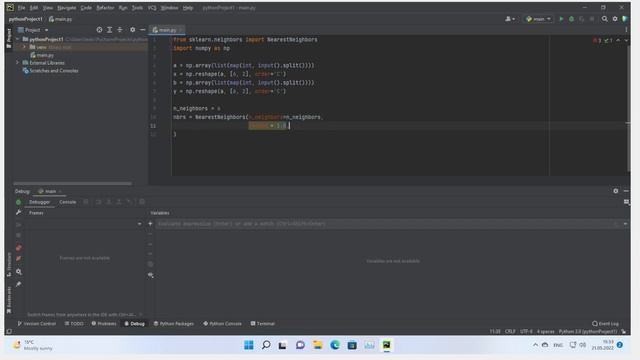Open the Version Control tool window
The image size is (640, 360).
pos(37,324)
